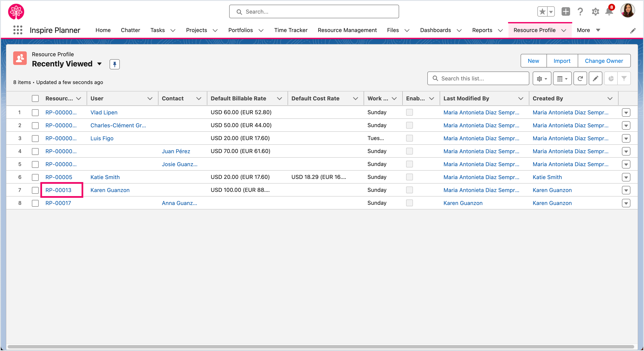Click the Inspire Planner flower logo
The height and width of the screenshot is (351, 644).
click(x=16, y=11)
